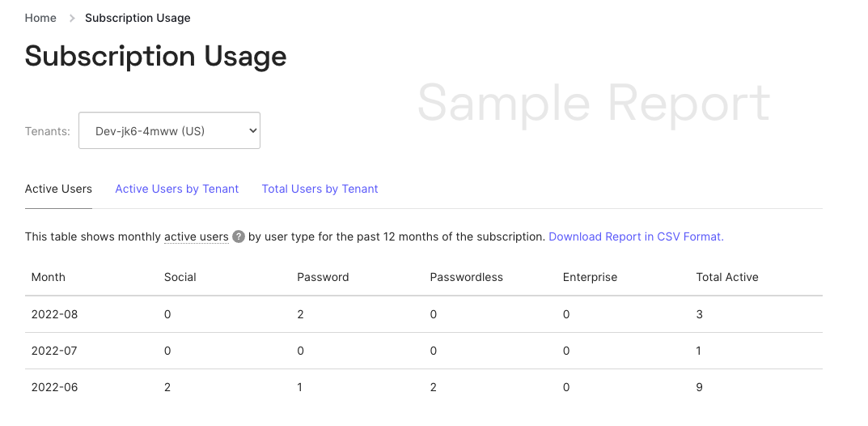Click the Passwordless column header
The height and width of the screenshot is (426, 868).
point(466,277)
